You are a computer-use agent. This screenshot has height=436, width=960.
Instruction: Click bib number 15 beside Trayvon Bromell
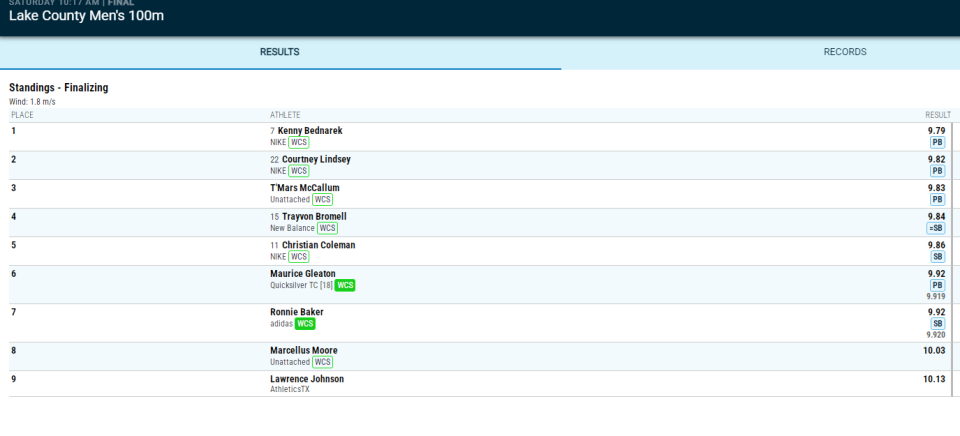(275, 217)
